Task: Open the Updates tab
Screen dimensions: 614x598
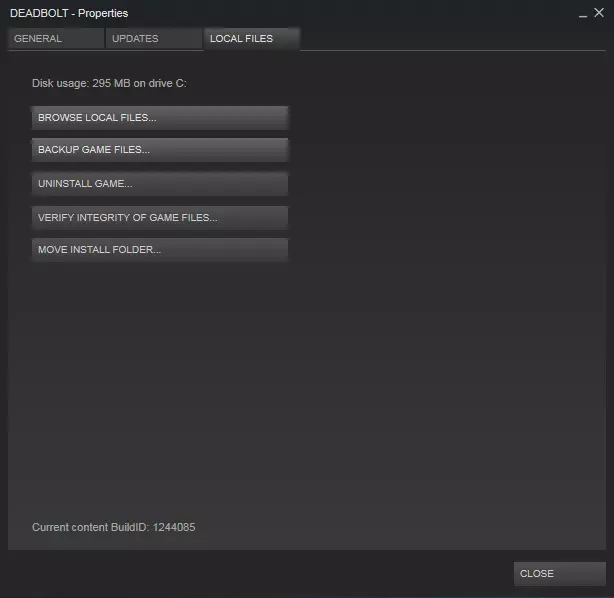Action: tap(154, 38)
